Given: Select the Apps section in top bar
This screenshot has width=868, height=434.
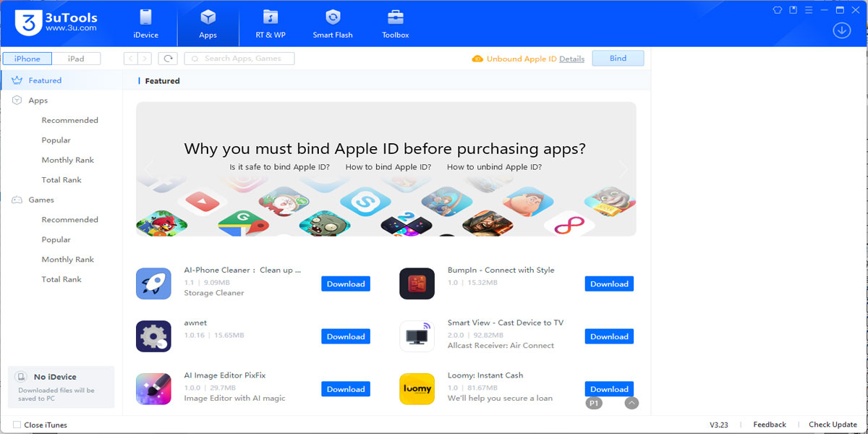Looking at the screenshot, I should coord(208,24).
